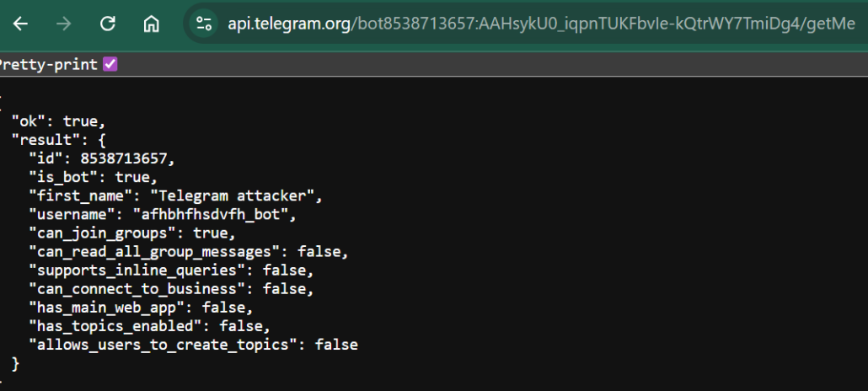This screenshot has height=391, width=868.
Task: Click the Pretty-print label text
Action: pos(48,64)
